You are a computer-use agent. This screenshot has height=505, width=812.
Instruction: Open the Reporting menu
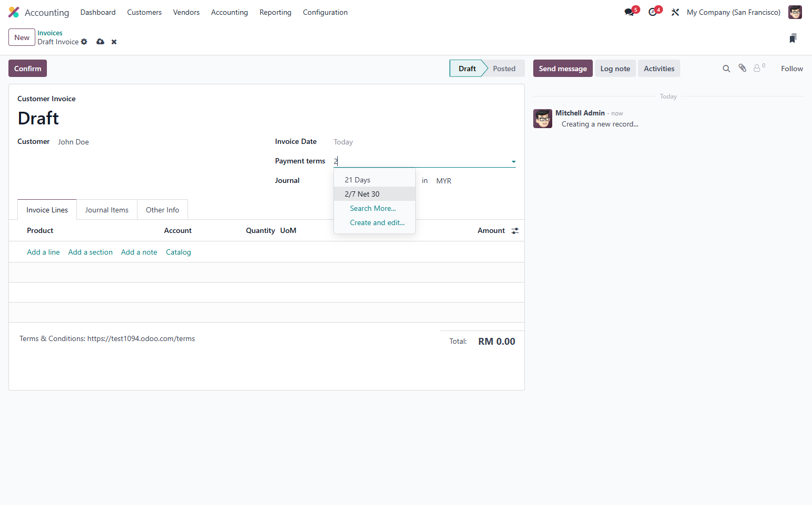tap(276, 12)
